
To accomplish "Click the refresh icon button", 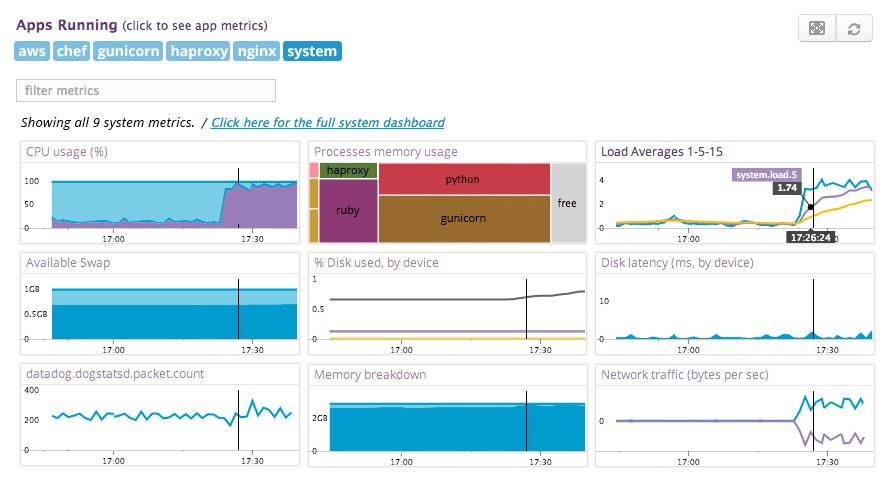I will point(853,28).
